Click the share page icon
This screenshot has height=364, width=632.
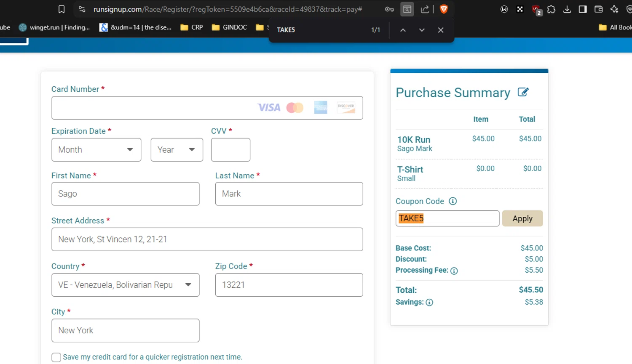pos(425,9)
